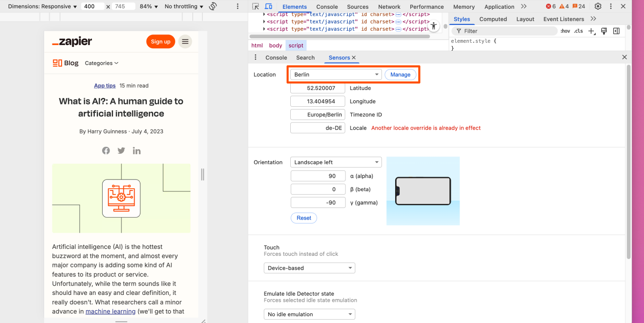Toggle rendering emulations paintbrush icon
The height and width of the screenshot is (323, 644).
tap(604, 31)
